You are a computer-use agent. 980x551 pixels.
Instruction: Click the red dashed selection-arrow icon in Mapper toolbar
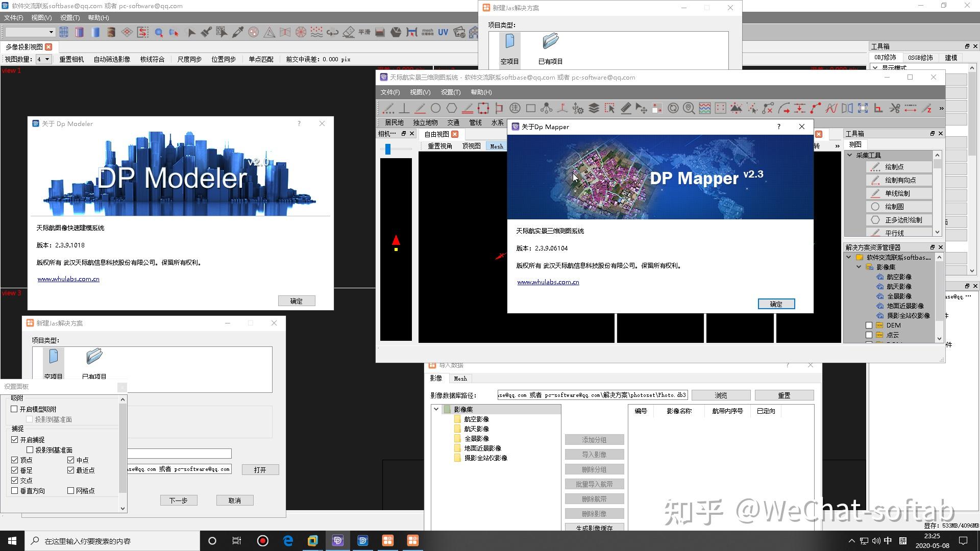pos(609,108)
